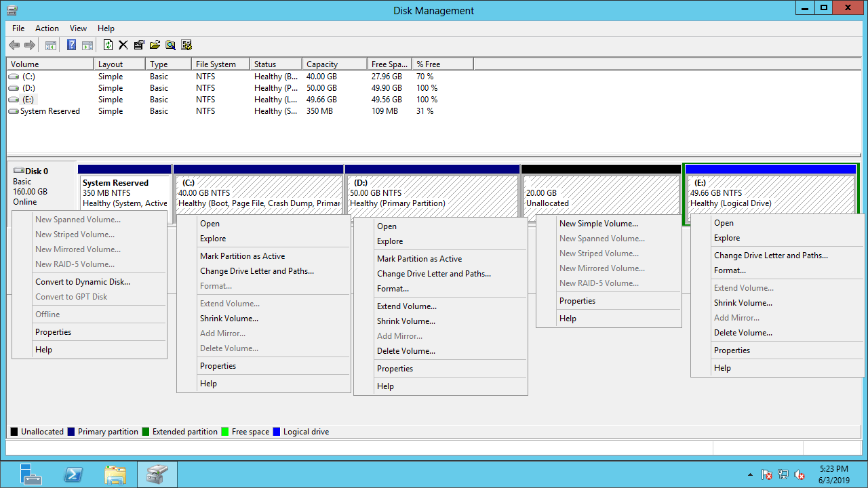Expand the hidden system tray icons arrow
868x488 pixels.
point(749,474)
